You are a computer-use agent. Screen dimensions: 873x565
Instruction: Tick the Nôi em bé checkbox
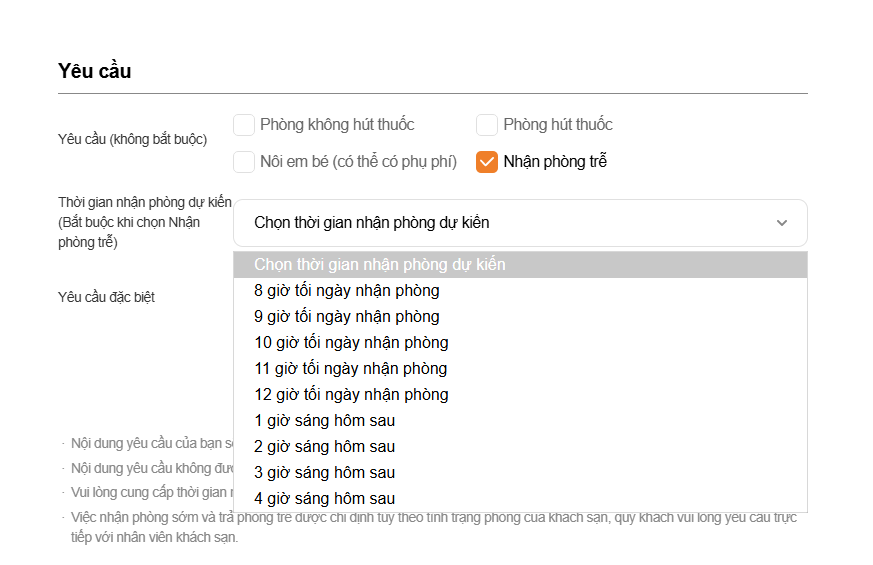(244, 162)
